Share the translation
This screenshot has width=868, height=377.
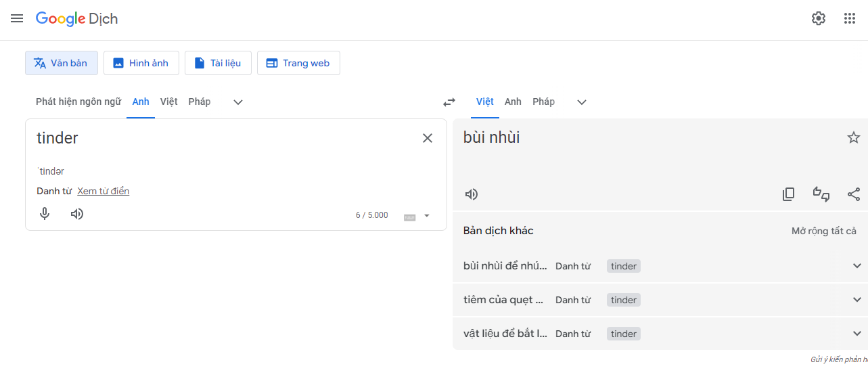click(854, 194)
